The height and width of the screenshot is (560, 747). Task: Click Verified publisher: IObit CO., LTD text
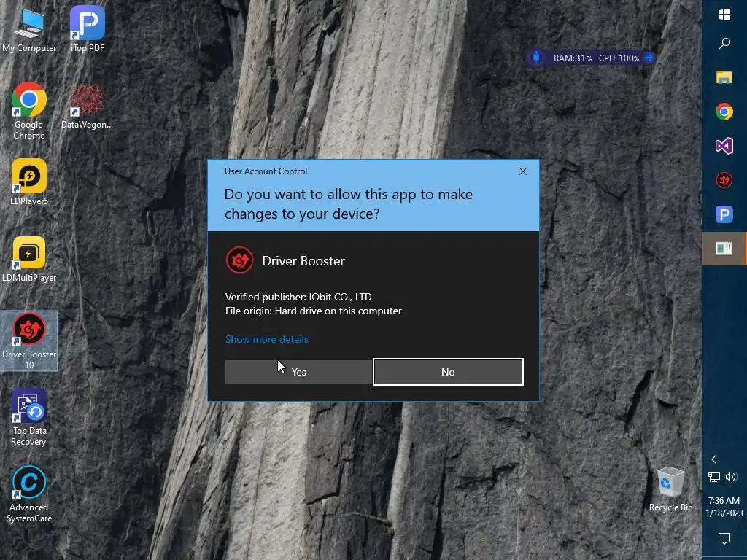point(298,297)
